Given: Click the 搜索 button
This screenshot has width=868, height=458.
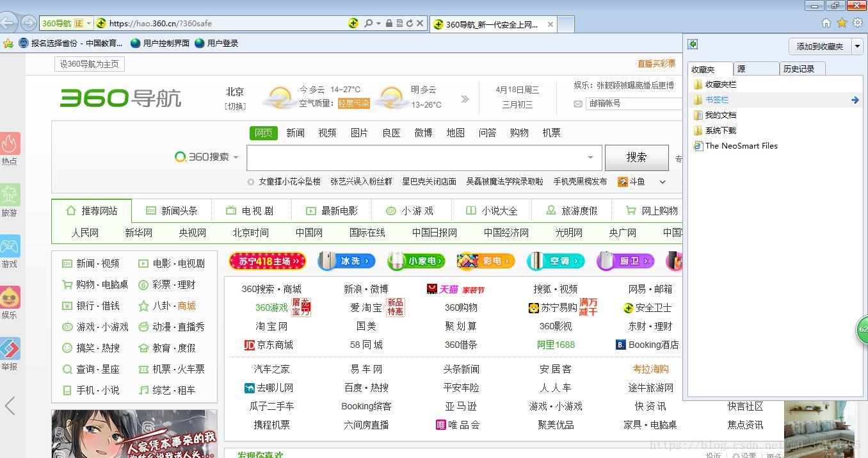Looking at the screenshot, I should tap(636, 157).
